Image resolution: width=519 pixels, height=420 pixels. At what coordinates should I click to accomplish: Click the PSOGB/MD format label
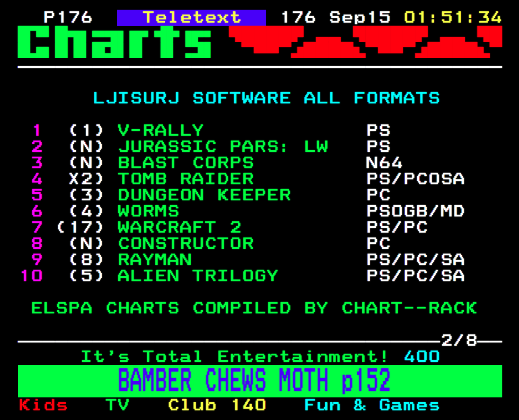416,211
